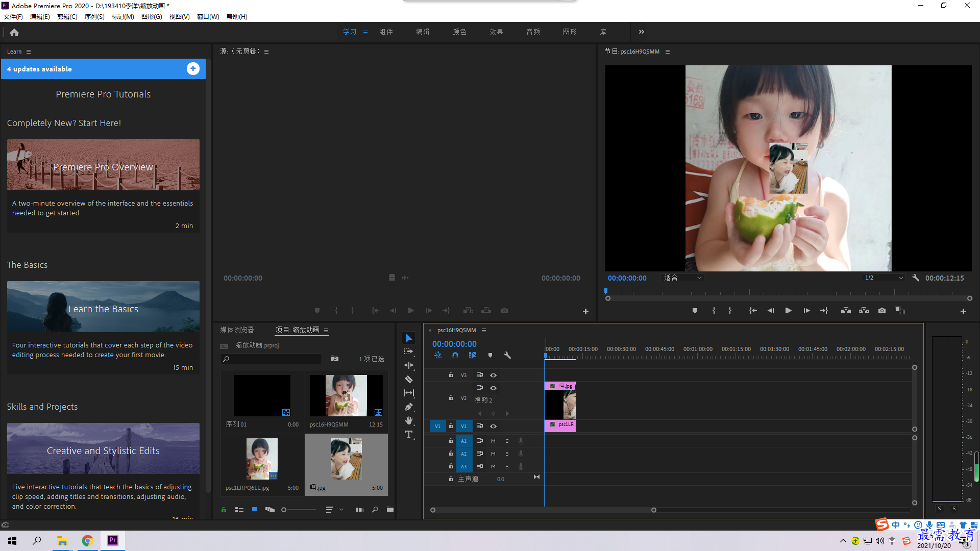Open 序列(S) menu
This screenshot has width=980, height=551.
[94, 16]
